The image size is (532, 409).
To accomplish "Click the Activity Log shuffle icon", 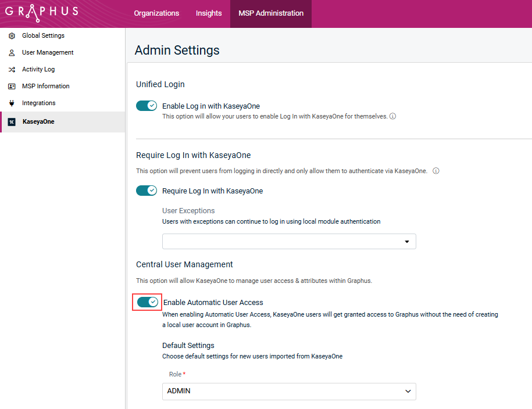I will [x=12, y=70].
